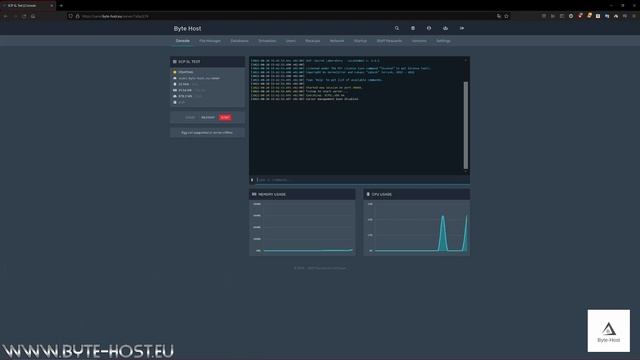
Task: Click the browser reload button
Action: [x=24, y=16]
